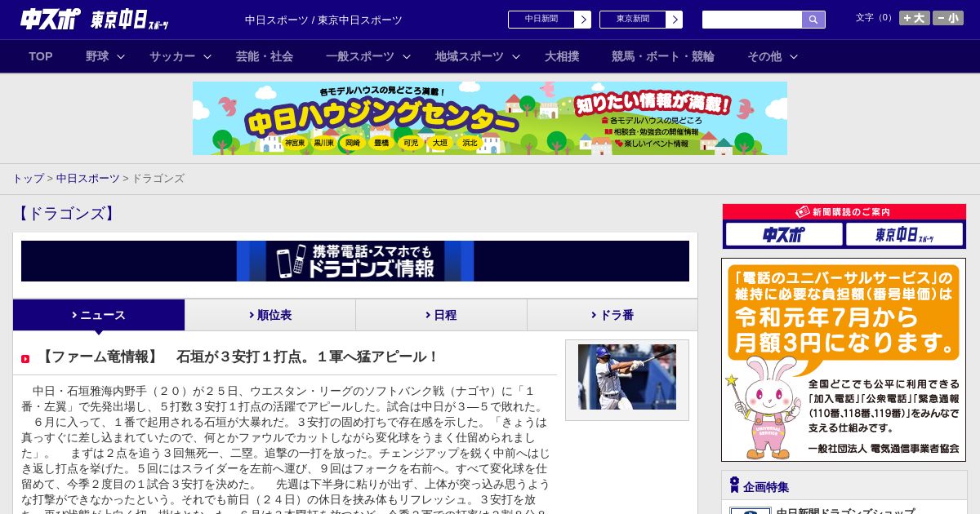This screenshot has width=980, height=514.
Task: Expand the 野球 dropdown chevron
Action: coord(121,57)
